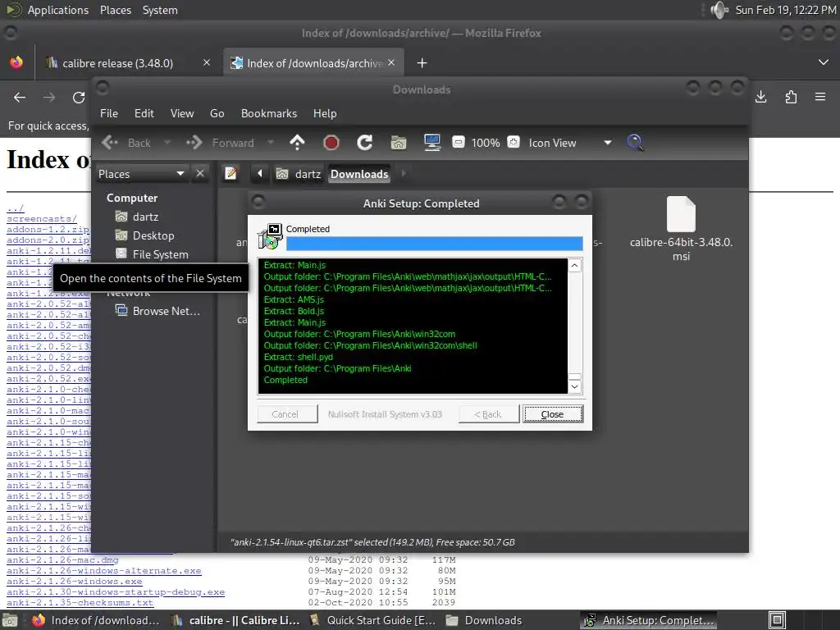Switch to calibre release (3.48.0) Firefox tab
Image resolution: width=840 pixels, height=630 pixels.
(x=118, y=63)
